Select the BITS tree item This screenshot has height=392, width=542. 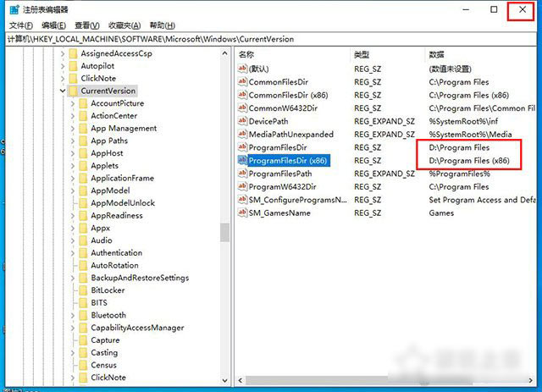(x=99, y=303)
